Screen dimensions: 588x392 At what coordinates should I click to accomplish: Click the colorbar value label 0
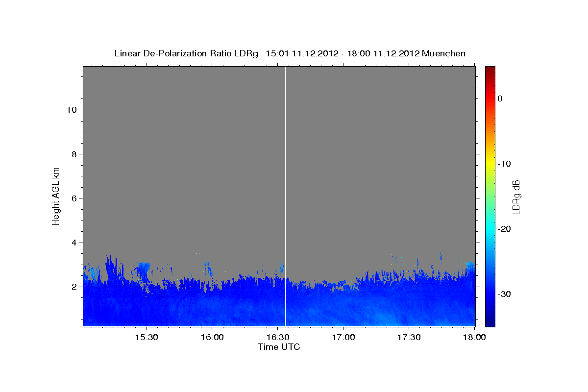[500, 98]
